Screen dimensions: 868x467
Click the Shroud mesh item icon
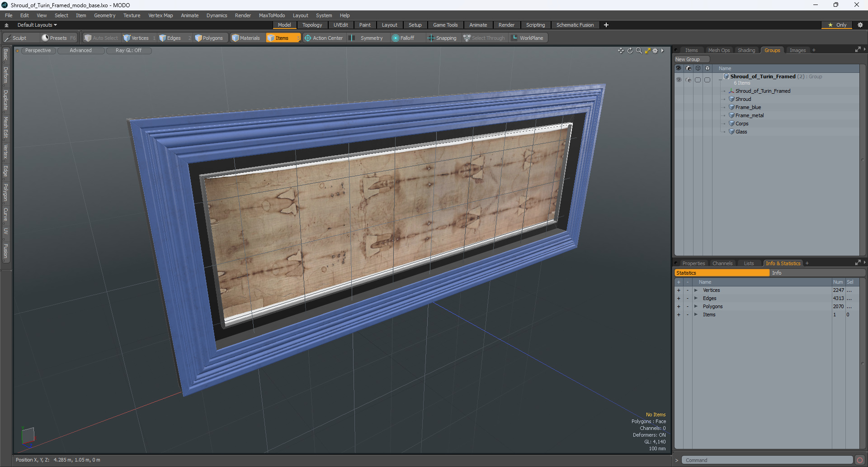pyautogui.click(x=731, y=99)
